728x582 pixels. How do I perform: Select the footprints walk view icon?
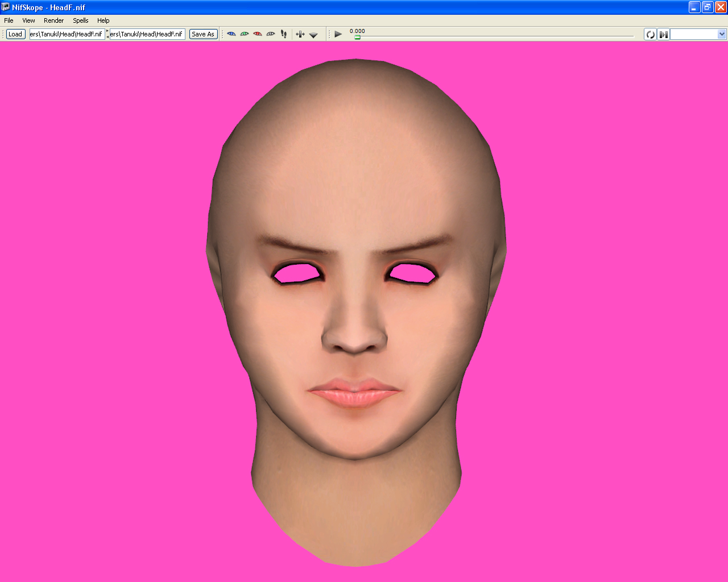[284, 34]
